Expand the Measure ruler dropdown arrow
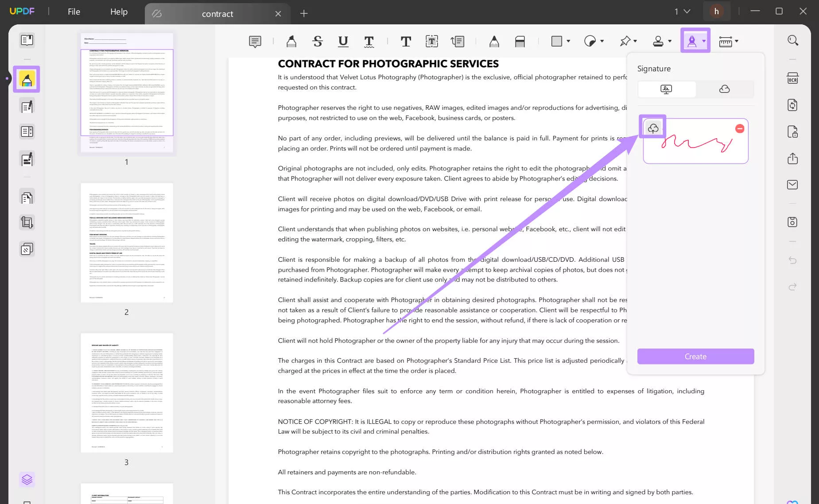Image resolution: width=819 pixels, height=504 pixels. click(737, 41)
